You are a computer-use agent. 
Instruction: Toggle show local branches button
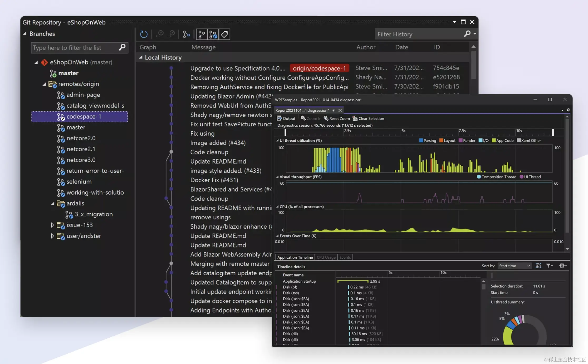[x=202, y=34]
